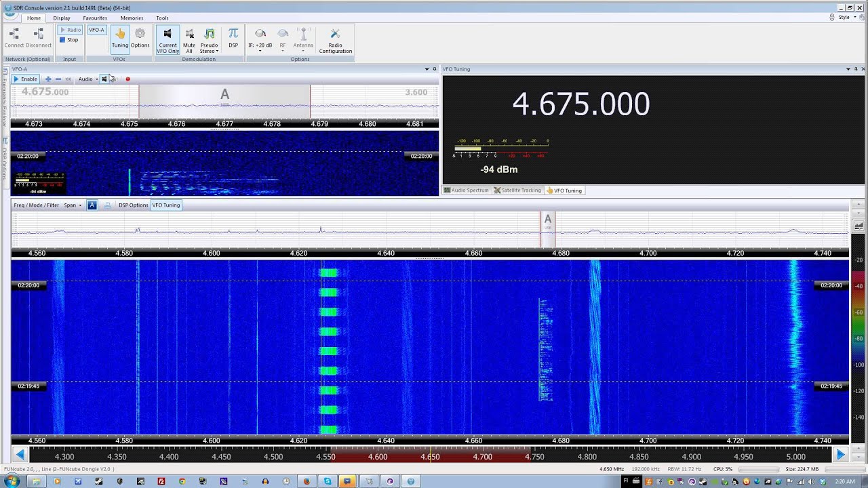The width and height of the screenshot is (868, 488).
Task: Switch to the Audio Spectrum tab
Action: (467, 190)
